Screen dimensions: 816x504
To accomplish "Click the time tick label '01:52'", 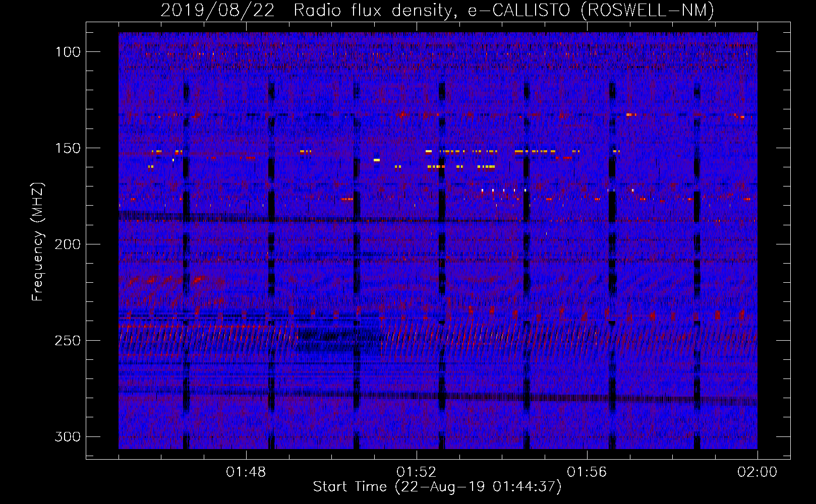I will pos(417,472).
